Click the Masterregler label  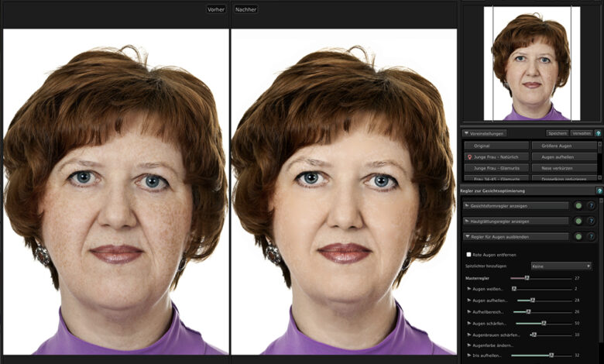477,278
